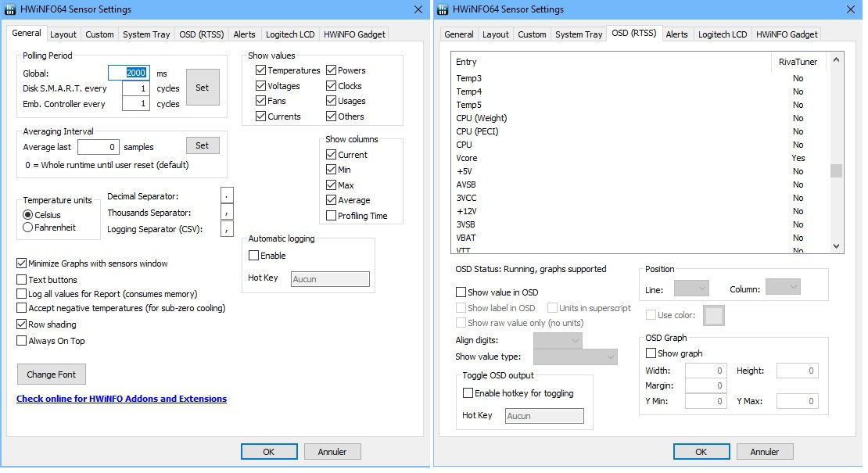Click the entry list scroll down arrow
The height and width of the screenshot is (473, 868).
tap(836, 247)
